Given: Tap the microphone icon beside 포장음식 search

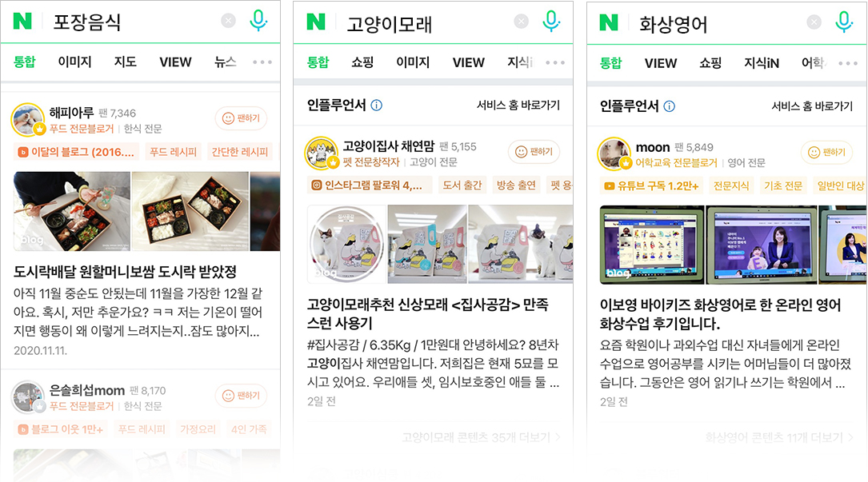Looking at the screenshot, I should [258, 21].
